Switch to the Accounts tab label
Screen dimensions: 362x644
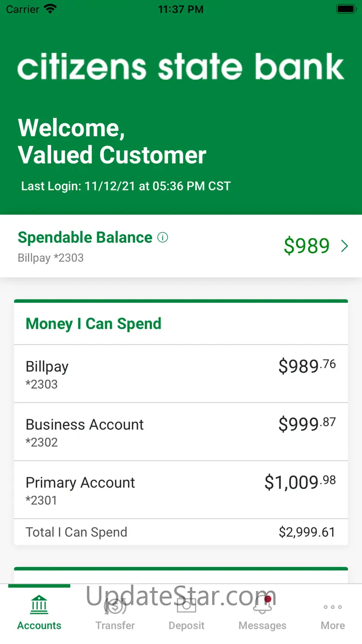point(39,625)
